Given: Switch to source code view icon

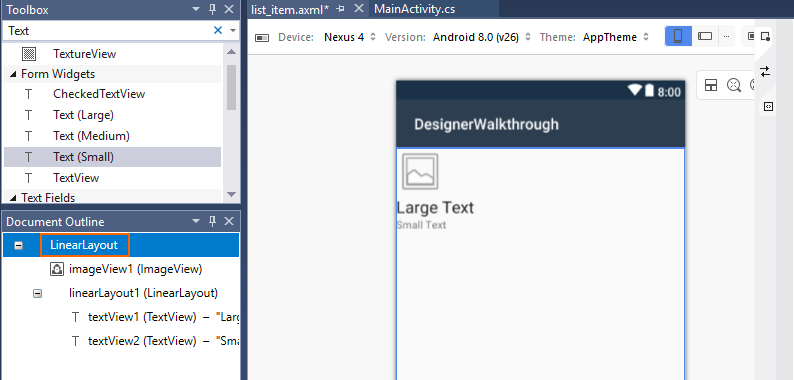Looking at the screenshot, I should click(x=768, y=106).
